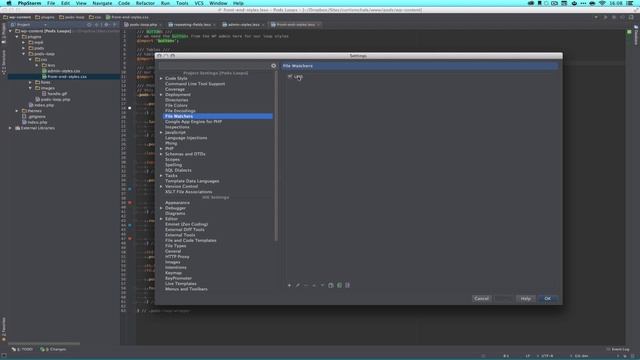Image resolution: width=640 pixels, height=360 pixels.
Task: Select Menus and Toolbars settings
Action: pos(186,289)
